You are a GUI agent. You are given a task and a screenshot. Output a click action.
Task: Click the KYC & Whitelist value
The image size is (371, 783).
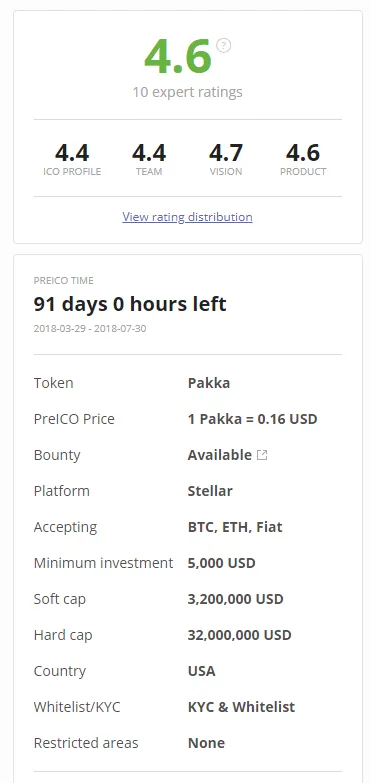[x=242, y=707]
